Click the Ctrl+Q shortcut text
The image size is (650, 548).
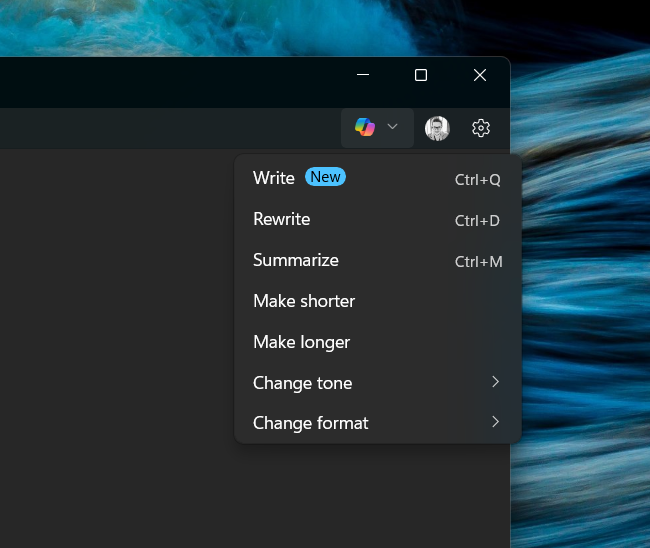coord(478,180)
